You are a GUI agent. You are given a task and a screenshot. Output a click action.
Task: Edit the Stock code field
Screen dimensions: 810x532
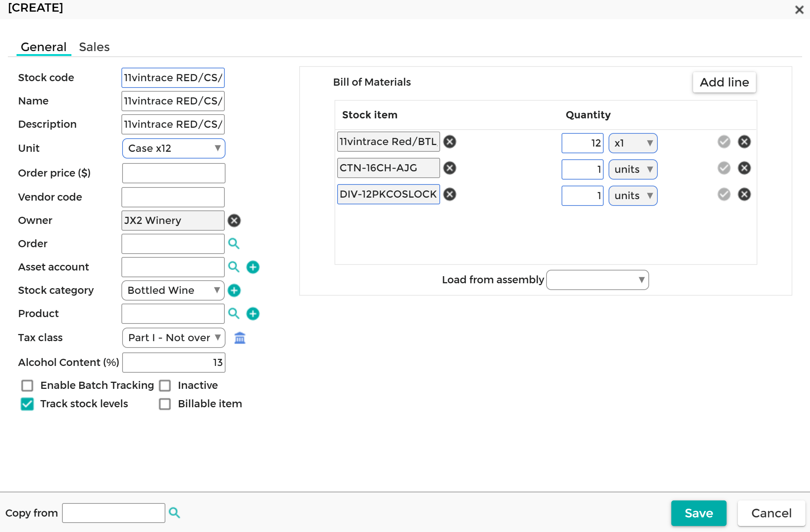(173, 78)
